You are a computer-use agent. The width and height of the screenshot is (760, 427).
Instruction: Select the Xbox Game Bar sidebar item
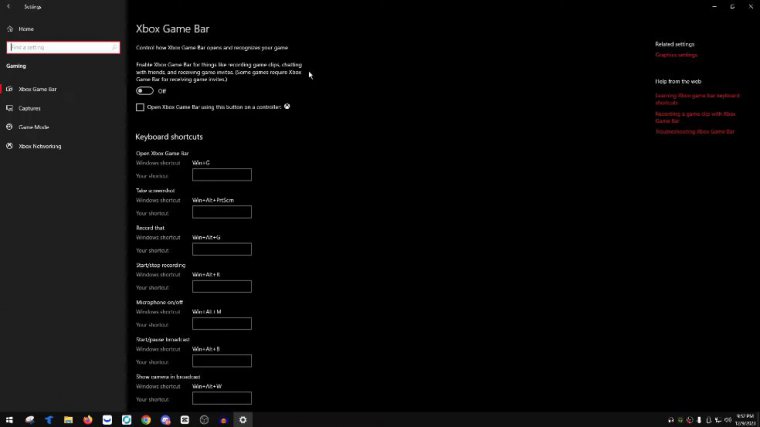pos(37,89)
